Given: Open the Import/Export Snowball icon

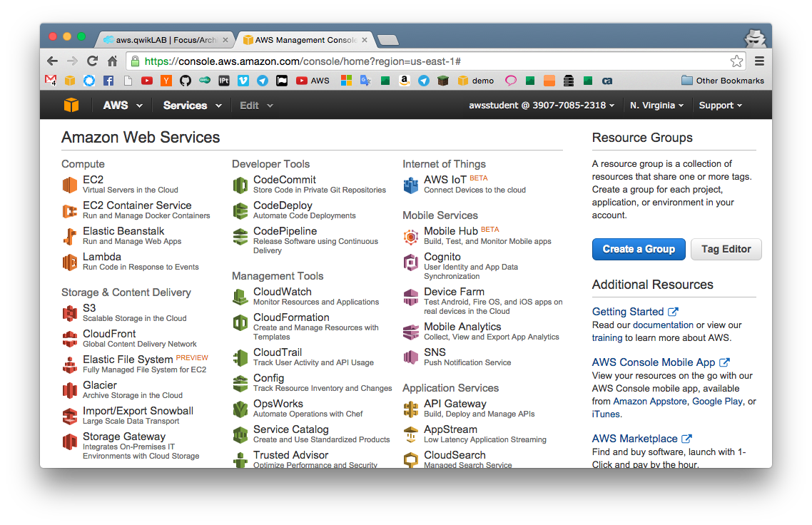Looking at the screenshot, I should point(70,416).
